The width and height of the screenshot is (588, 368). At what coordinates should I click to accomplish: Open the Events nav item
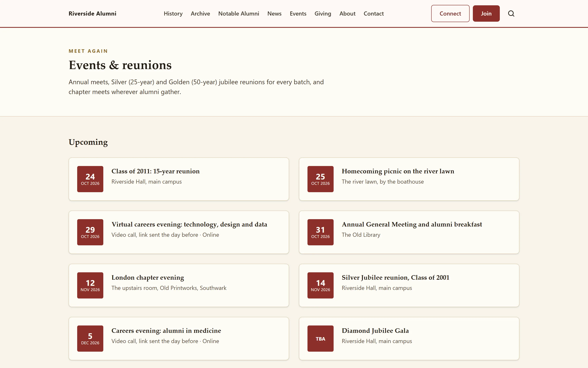[x=298, y=14]
